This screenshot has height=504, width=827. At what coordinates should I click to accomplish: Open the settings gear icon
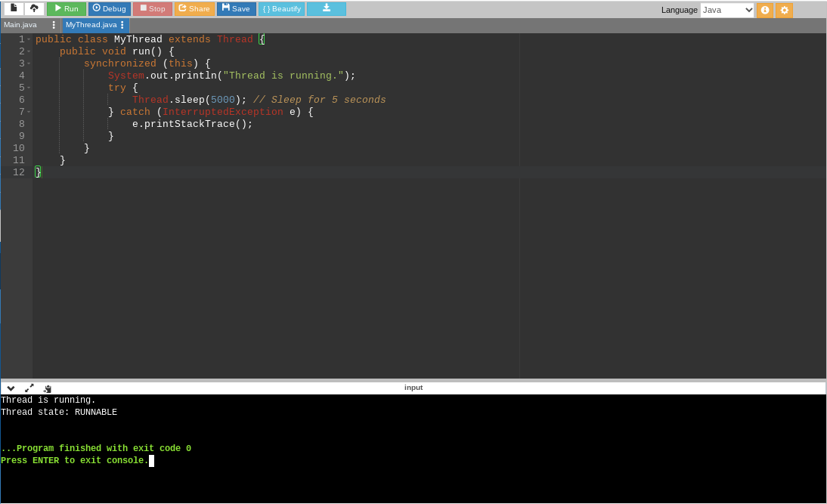click(x=784, y=10)
